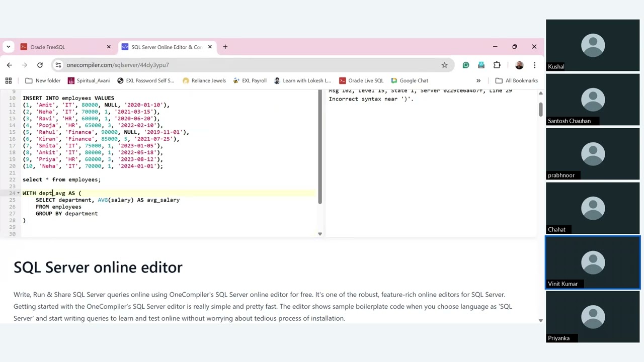Open the Oracle Live SQL bookmark
Screen dimensions: 644x362
pyautogui.click(x=361, y=80)
